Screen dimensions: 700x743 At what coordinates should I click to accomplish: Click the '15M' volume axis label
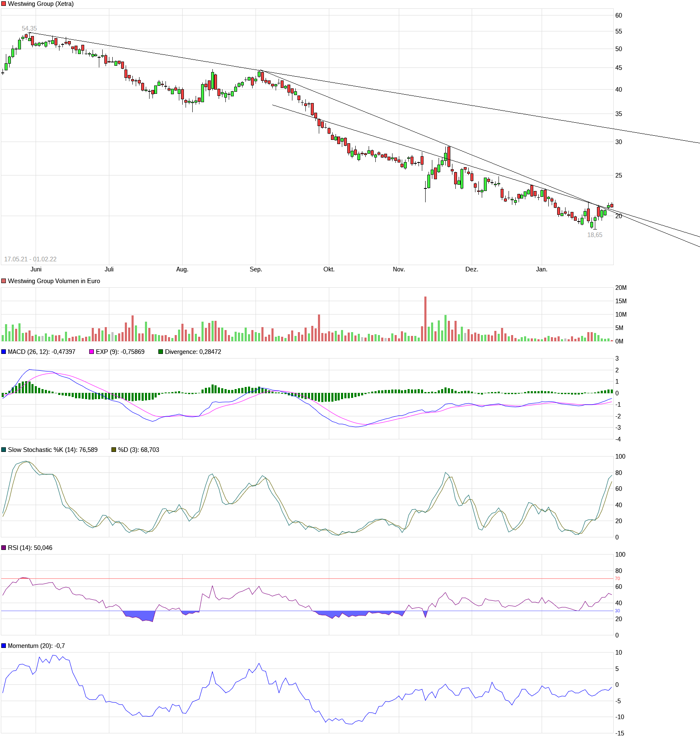(621, 301)
